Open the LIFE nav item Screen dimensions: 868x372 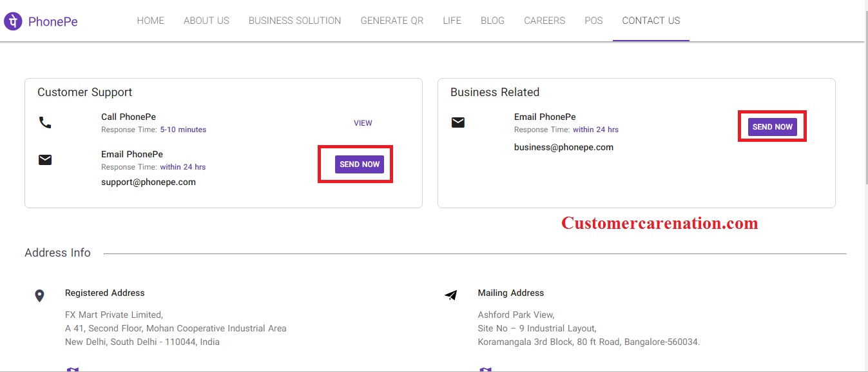tap(452, 21)
